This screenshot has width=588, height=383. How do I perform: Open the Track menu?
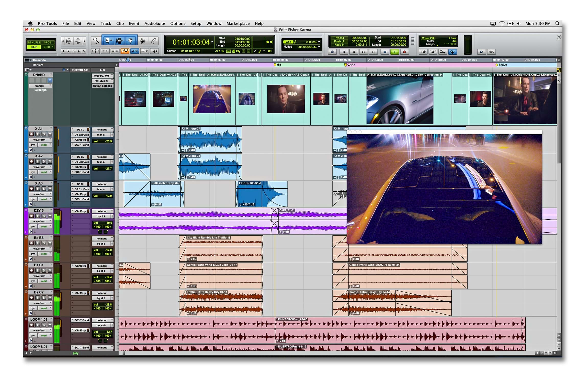click(106, 23)
